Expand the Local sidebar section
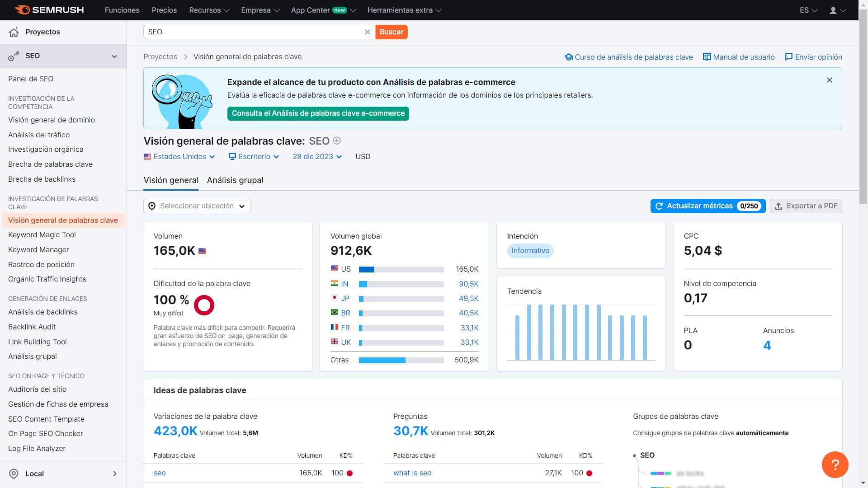Image resolution: width=868 pixels, height=488 pixels. tap(114, 474)
